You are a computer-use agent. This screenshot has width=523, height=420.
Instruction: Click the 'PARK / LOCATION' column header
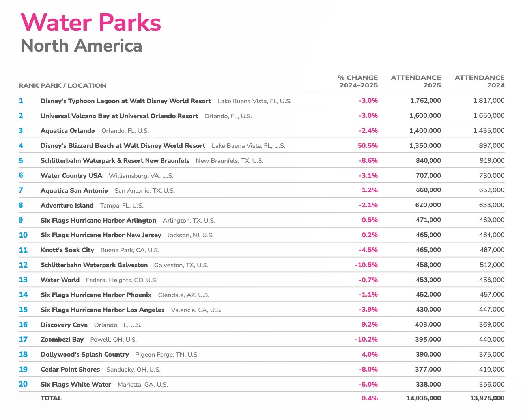(x=73, y=85)
